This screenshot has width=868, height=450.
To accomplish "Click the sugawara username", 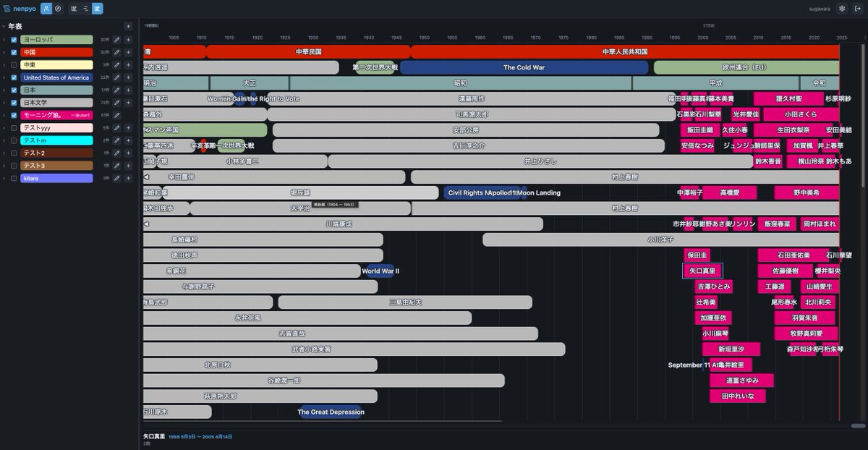I will pyautogui.click(x=821, y=9).
